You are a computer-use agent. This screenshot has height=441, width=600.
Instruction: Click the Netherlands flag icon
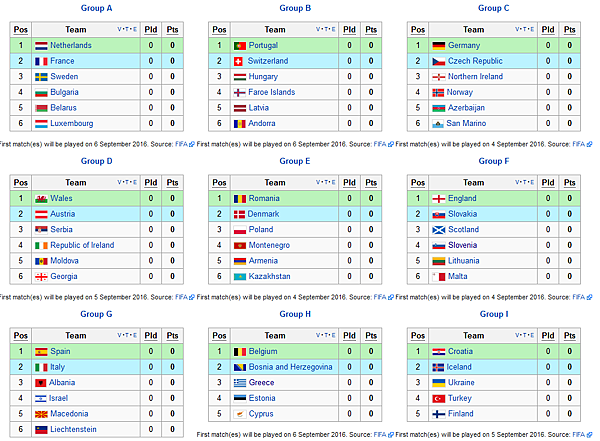tap(41, 46)
